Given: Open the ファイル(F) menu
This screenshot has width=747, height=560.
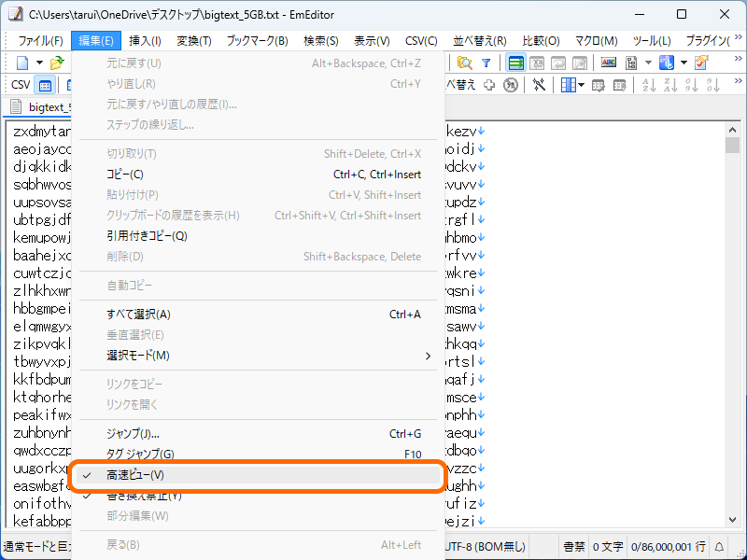Looking at the screenshot, I should 40,40.
